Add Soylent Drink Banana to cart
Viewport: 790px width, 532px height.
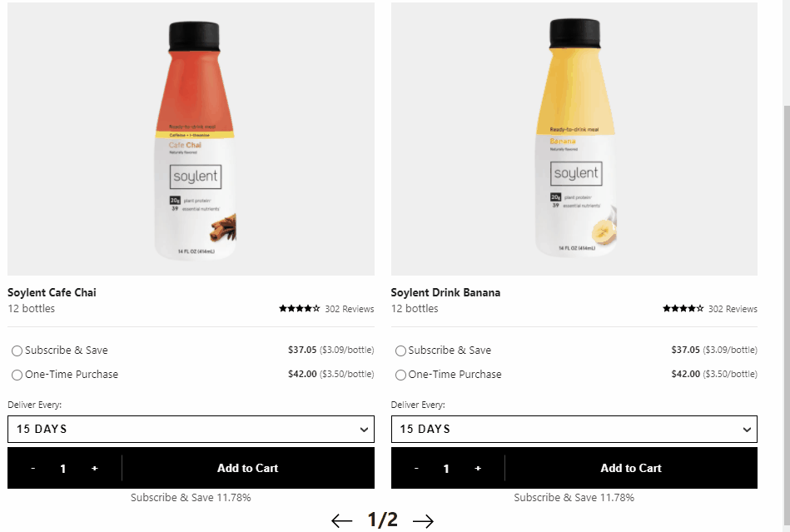tap(631, 469)
